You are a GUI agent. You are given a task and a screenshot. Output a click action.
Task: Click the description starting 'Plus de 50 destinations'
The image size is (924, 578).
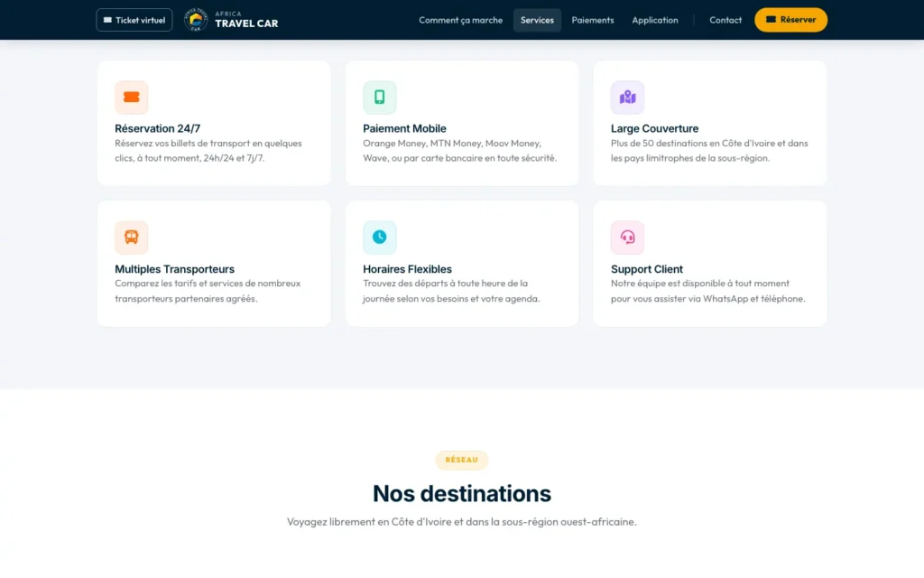click(x=709, y=151)
